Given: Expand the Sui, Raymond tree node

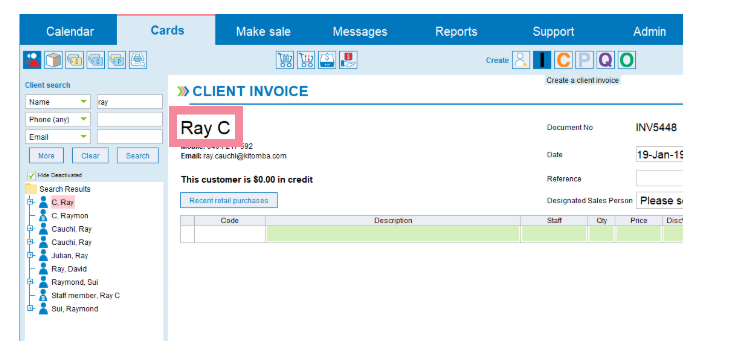Looking at the screenshot, I should (30, 308).
